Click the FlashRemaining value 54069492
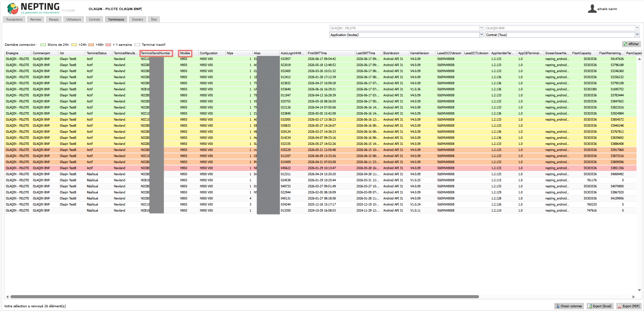 (617, 174)
